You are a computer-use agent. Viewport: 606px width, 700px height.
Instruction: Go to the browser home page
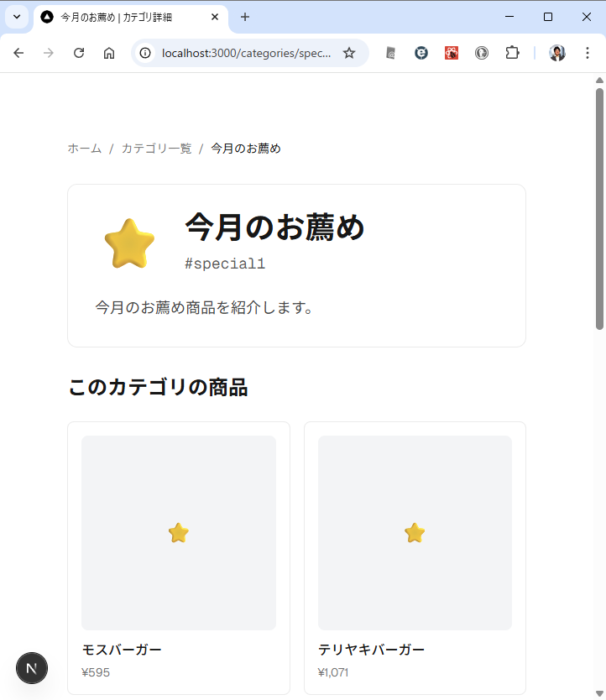(x=109, y=53)
